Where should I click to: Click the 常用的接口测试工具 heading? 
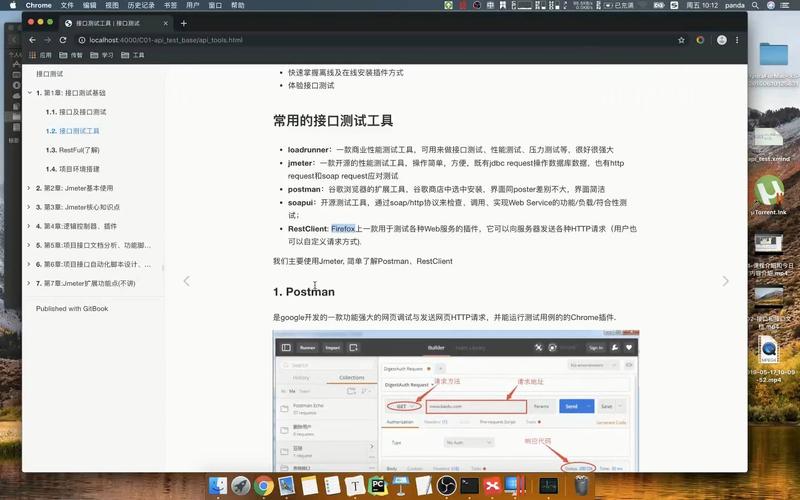click(x=333, y=121)
